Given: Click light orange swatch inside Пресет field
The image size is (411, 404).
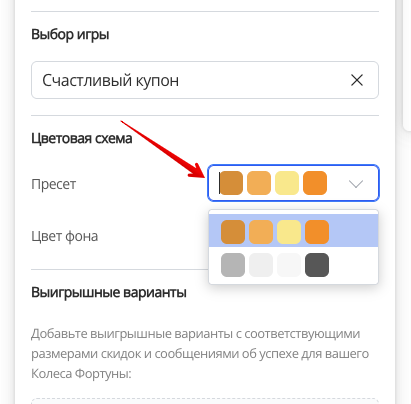Looking at the screenshot, I should click(259, 183).
